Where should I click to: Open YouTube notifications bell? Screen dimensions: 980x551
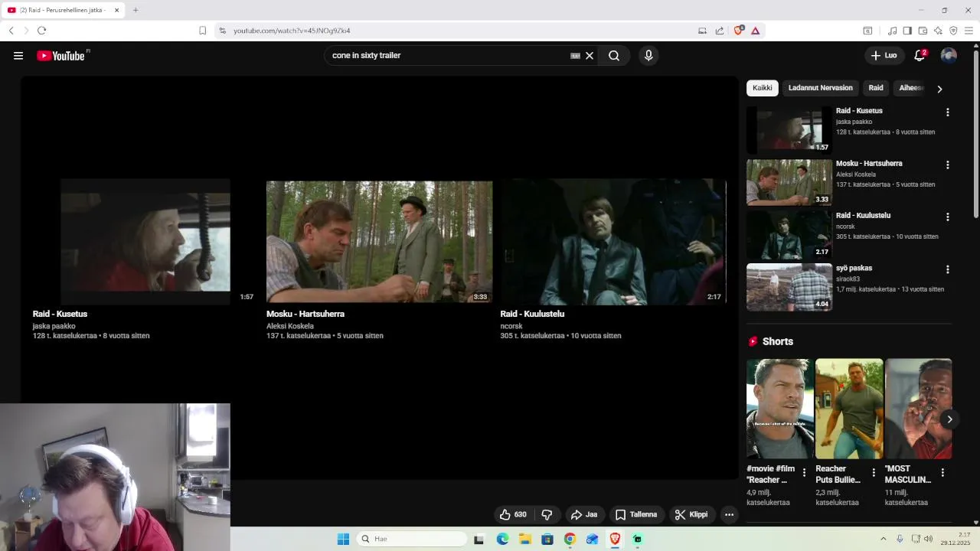tap(920, 55)
